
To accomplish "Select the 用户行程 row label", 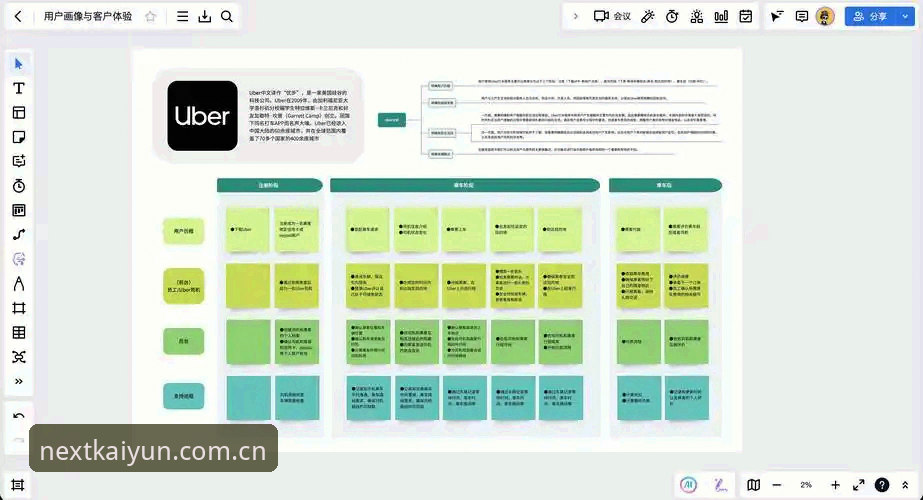I will click(x=184, y=231).
